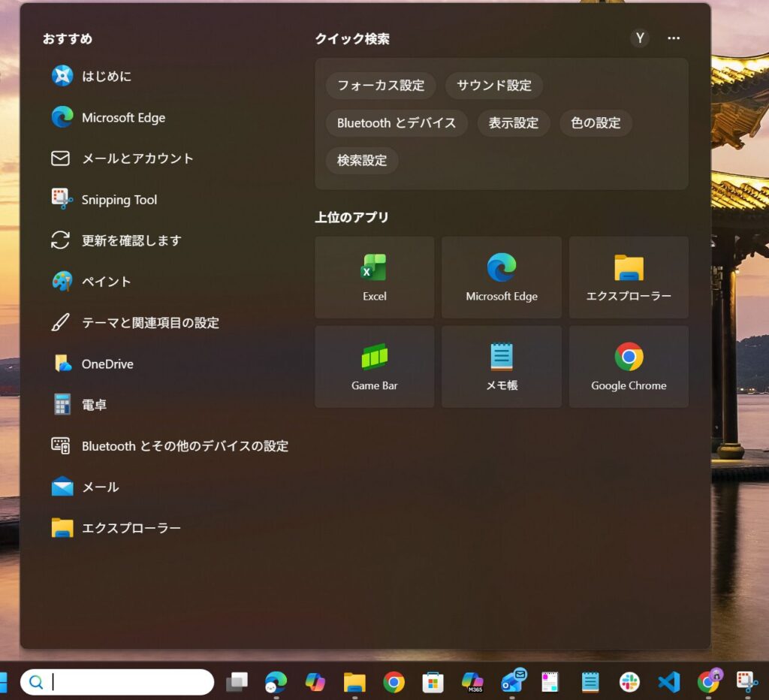Open the three-dot more options menu
Image resolution: width=769 pixels, height=700 pixels.
674,38
